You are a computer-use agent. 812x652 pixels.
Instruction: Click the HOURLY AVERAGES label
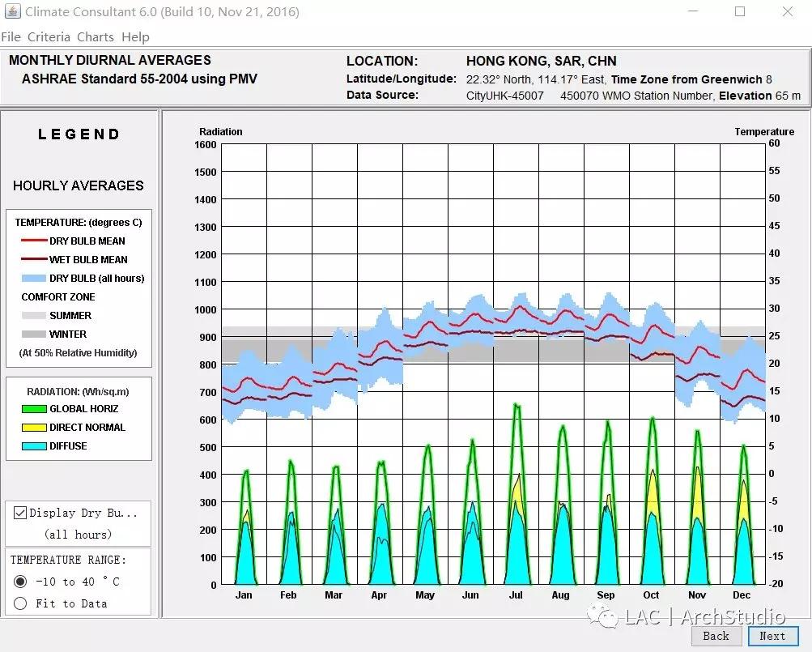tap(79, 185)
